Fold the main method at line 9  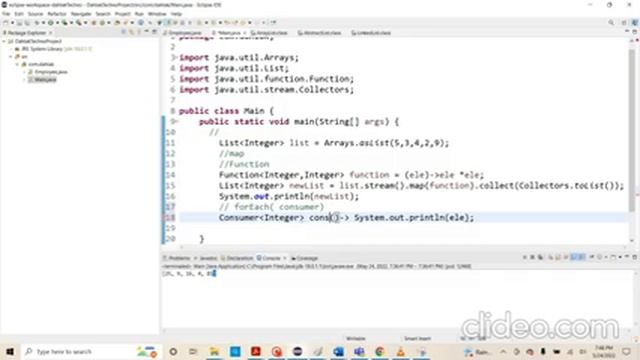point(177,122)
